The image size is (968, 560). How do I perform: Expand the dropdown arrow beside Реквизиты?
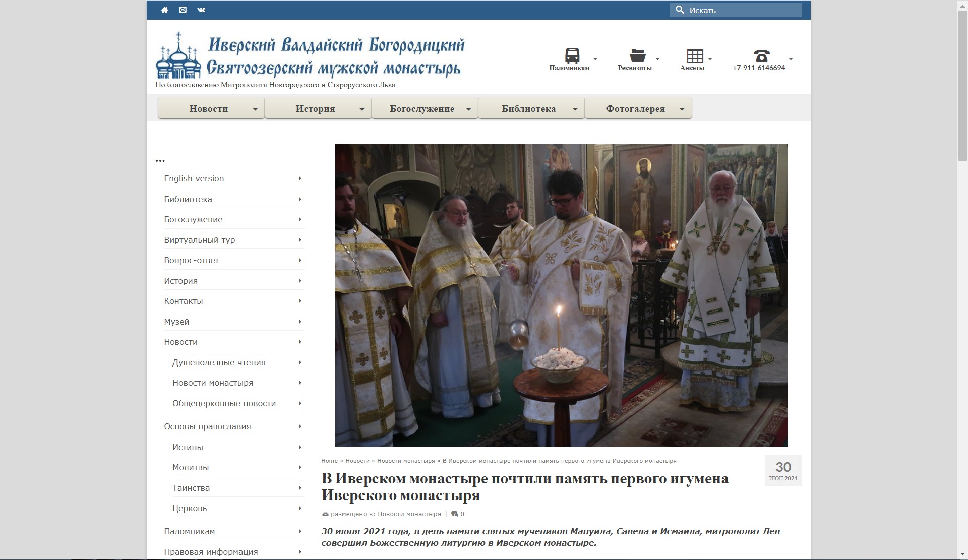click(657, 59)
